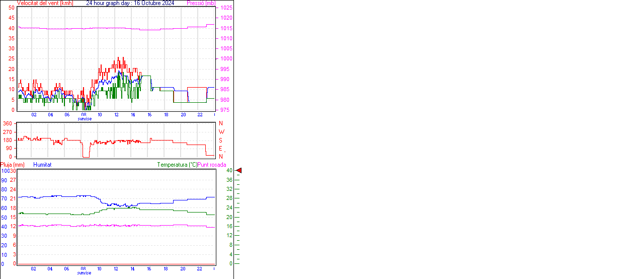Click the 360 wind direction axis value
This screenshot has height=279, width=644.
(x=8, y=124)
